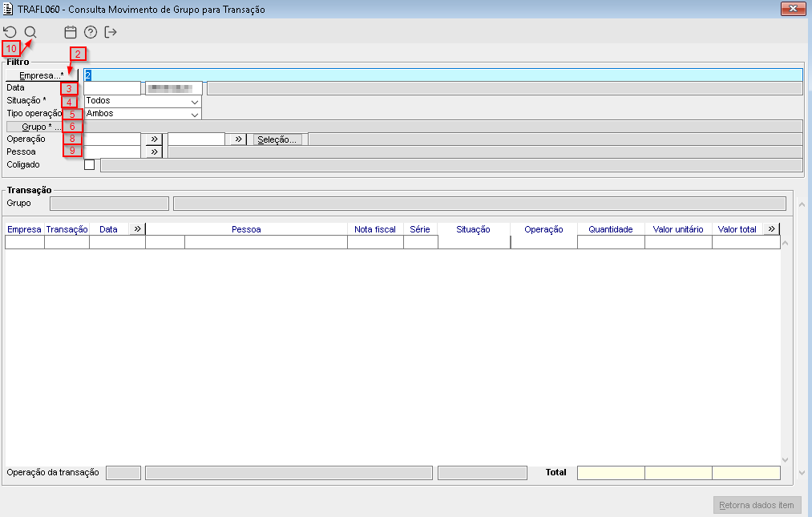Click the Data column header
Image resolution: width=812 pixels, height=517 pixels.
(108, 229)
